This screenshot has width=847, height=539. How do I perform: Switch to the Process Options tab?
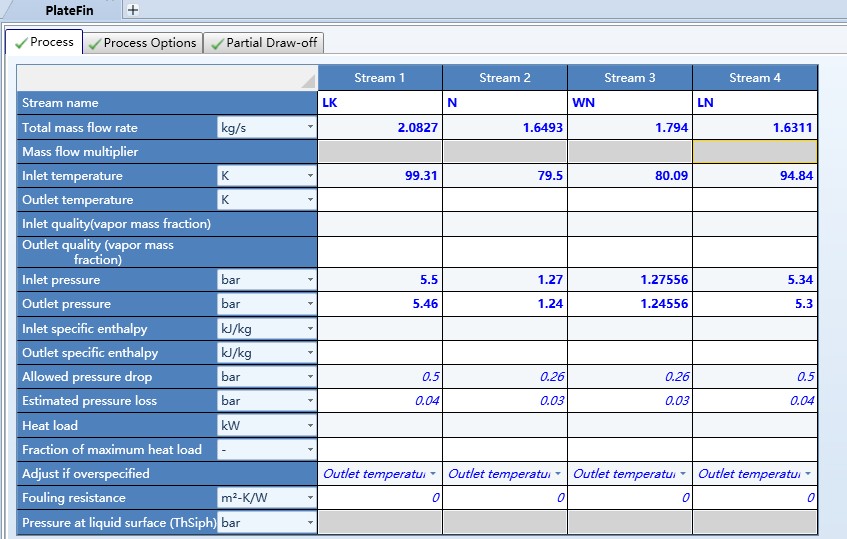pos(142,43)
